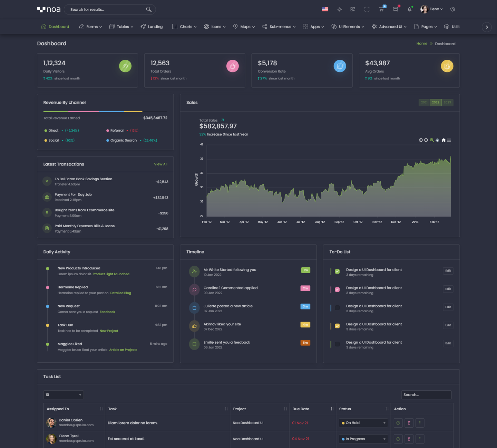Toggle light mode sun icon
The width and height of the screenshot is (497, 448).
pos(339,9)
